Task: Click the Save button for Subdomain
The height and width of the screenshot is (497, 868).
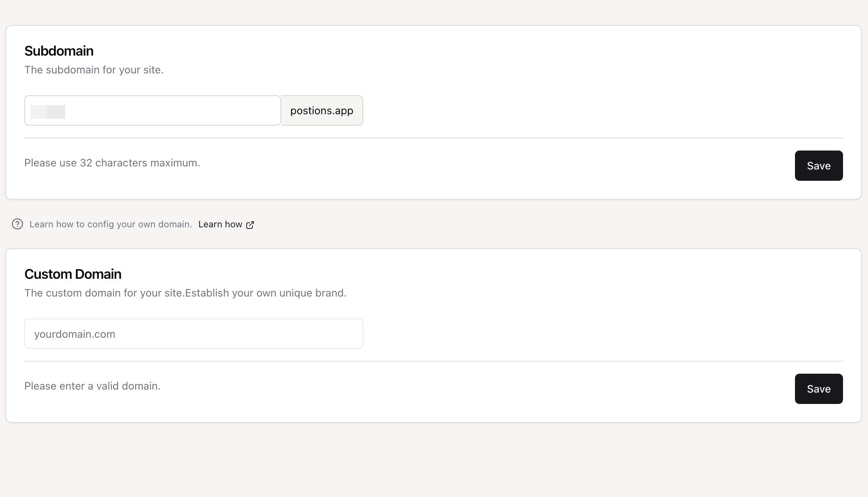Action: click(x=818, y=166)
